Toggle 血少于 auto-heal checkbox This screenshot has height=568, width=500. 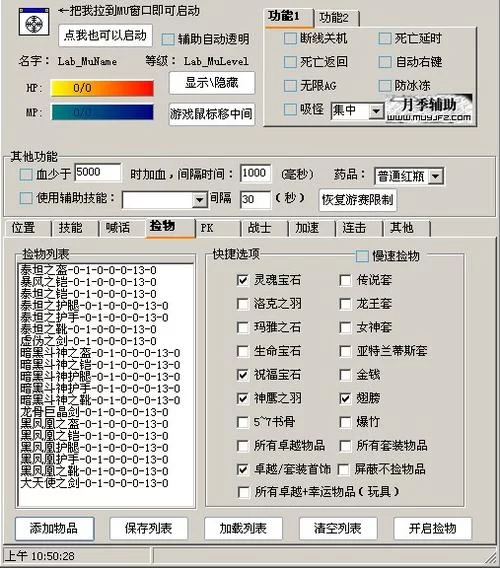click(x=25, y=174)
